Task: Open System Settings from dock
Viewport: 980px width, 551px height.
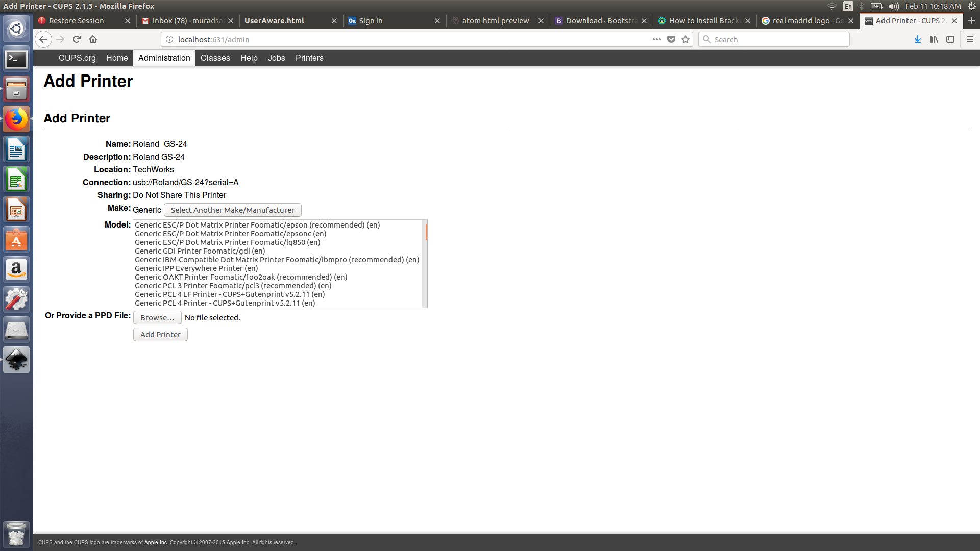Action: pos(16,300)
